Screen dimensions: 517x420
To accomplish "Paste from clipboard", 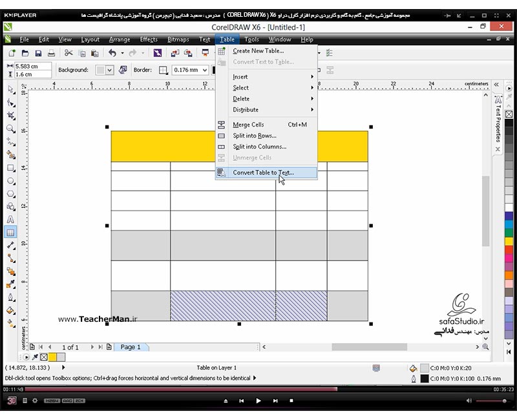I will pyautogui.click(x=95, y=53).
